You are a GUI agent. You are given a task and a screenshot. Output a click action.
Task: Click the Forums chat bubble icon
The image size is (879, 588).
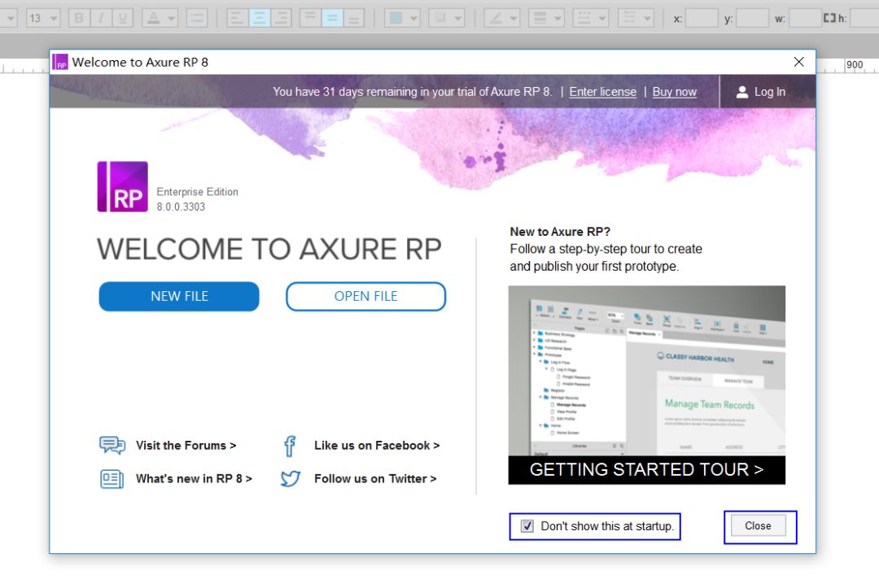112,446
